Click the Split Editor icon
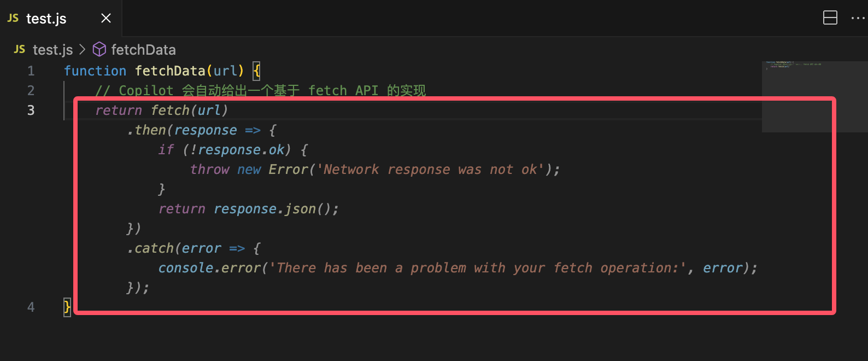The width and height of the screenshot is (868, 361). (x=830, y=18)
